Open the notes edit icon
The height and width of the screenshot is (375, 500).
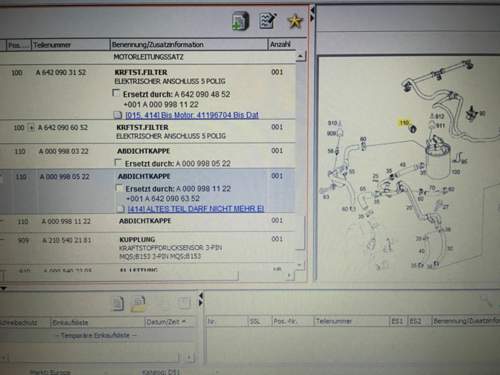click(268, 21)
